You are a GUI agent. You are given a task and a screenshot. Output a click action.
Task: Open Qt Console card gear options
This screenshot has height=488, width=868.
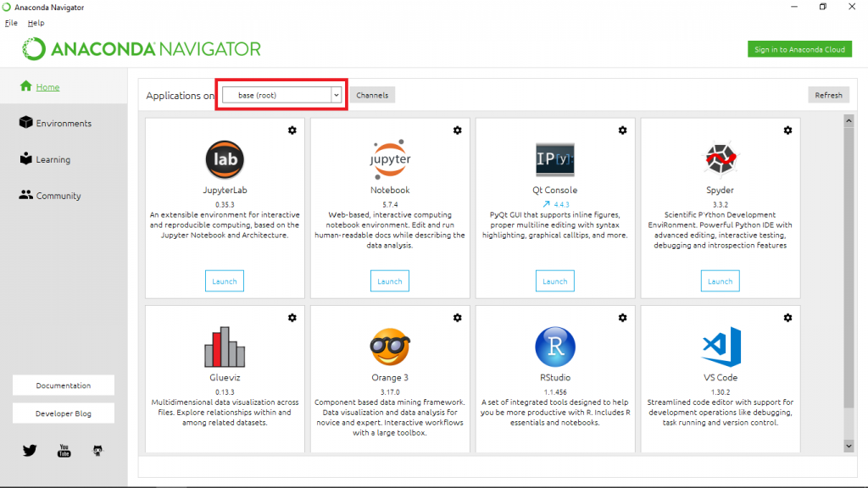[x=623, y=130]
